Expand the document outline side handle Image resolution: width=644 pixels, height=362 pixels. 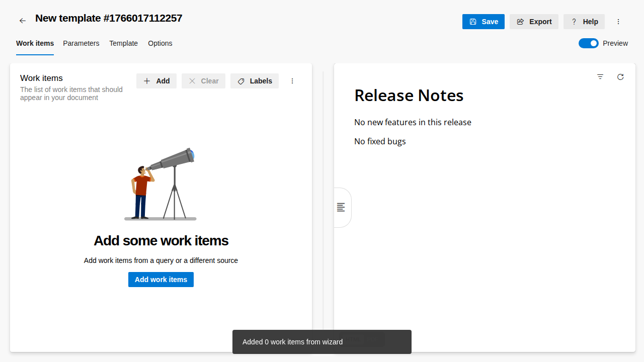(x=341, y=207)
